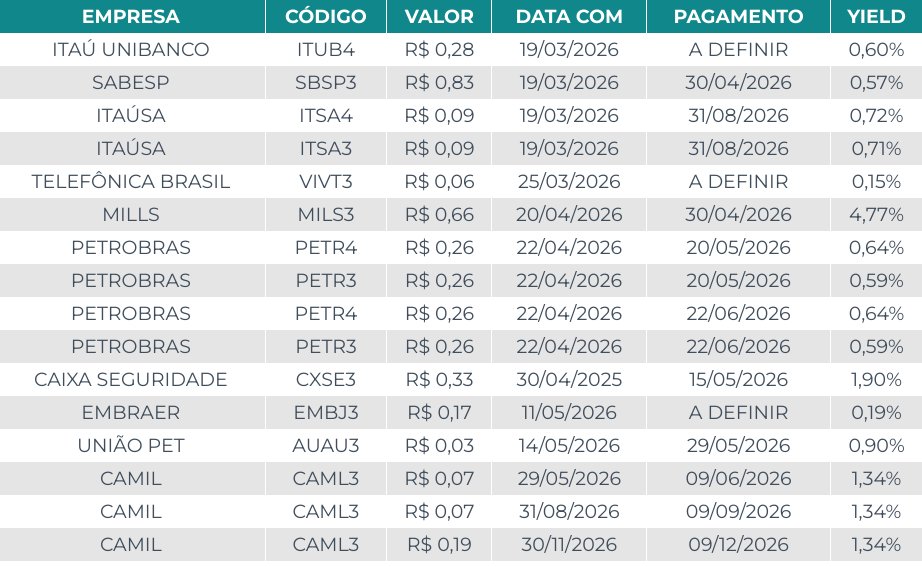Select the VALOR column header

pos(439,17)
